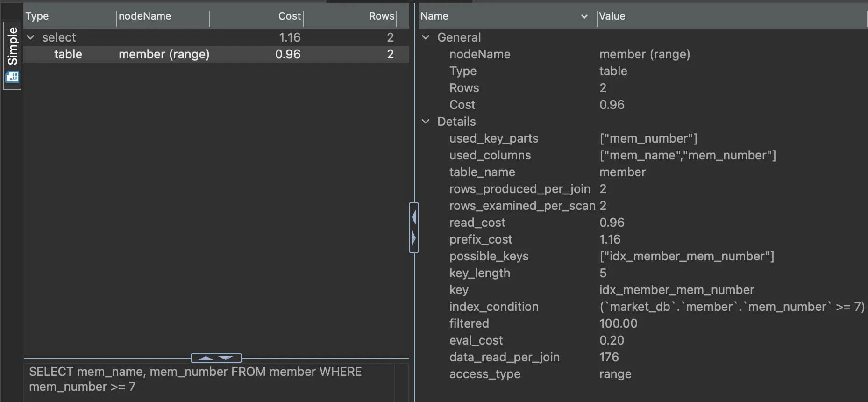This screenshot has width=868, height=402.
Task: Select the access_type property row
Action: point(484,374)
